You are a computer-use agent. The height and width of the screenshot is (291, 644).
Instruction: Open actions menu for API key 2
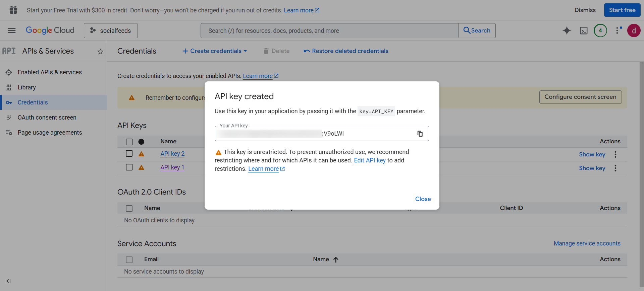615,154
